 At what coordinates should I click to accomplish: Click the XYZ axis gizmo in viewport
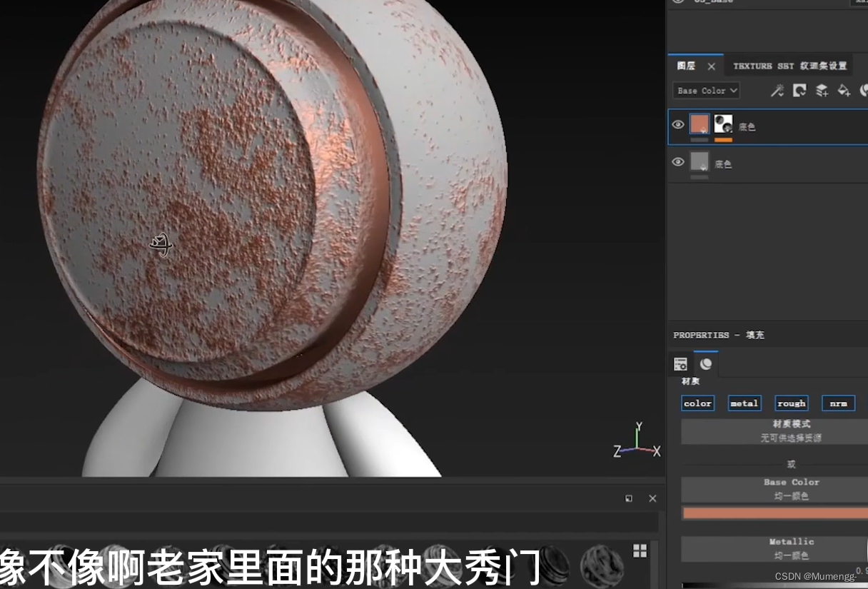(637, 440)
